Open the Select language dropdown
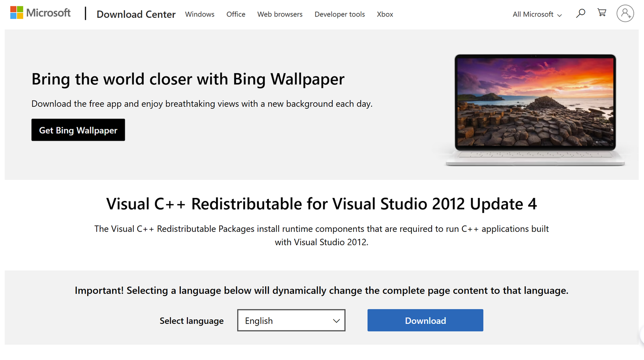 291,320
